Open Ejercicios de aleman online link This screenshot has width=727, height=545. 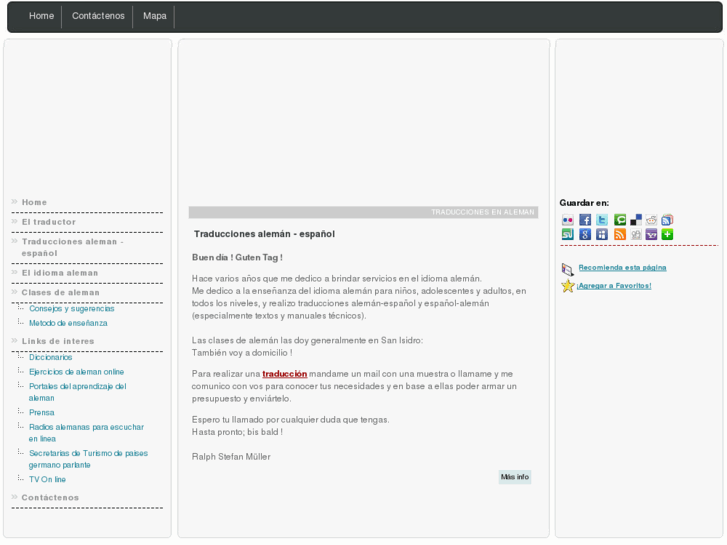tap(77, 372)
